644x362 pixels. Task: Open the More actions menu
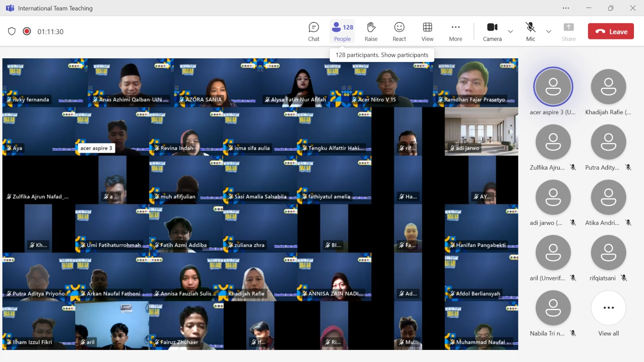[456, 31]
